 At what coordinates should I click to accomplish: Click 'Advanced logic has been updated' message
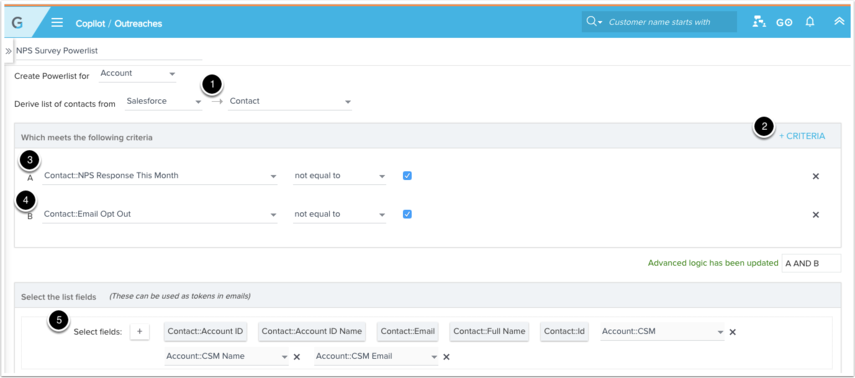(x=713, y=263)
